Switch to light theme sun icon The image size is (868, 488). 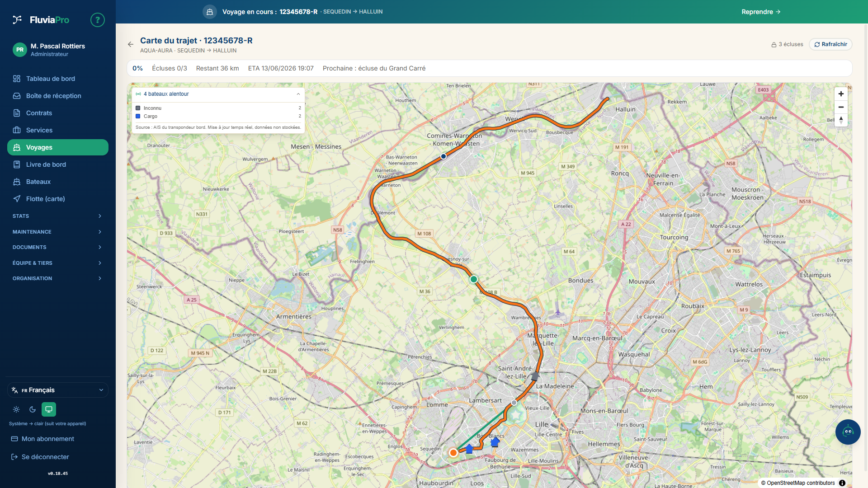[16, 409]
